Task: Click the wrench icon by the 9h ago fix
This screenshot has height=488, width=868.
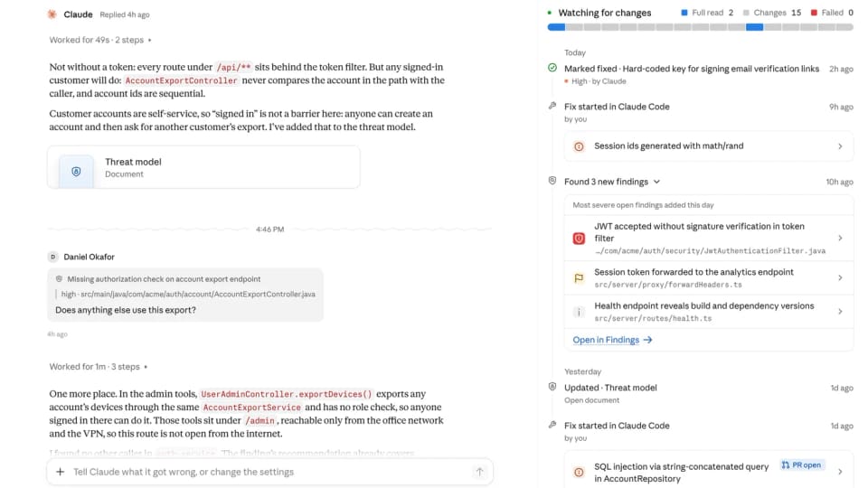Action: coord(552,106)
